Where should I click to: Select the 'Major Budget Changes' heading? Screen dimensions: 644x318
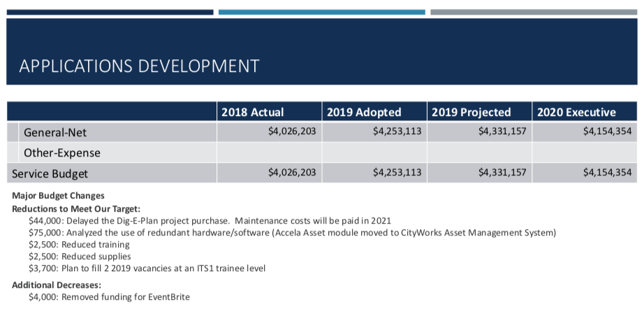(58, 196)
